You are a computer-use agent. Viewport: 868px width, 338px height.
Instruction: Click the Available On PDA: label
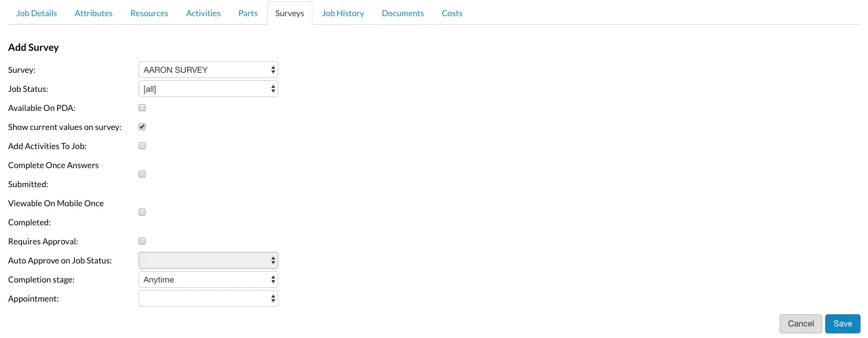42,108
